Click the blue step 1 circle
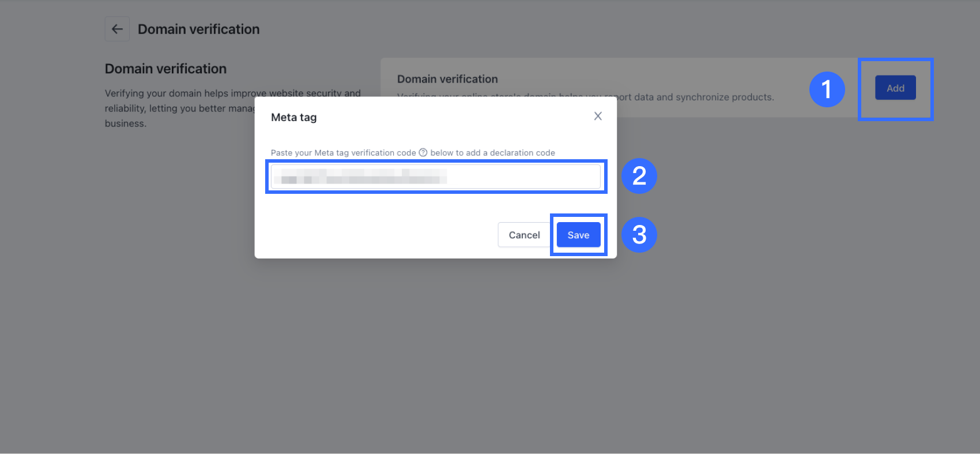 click(827, 89)
